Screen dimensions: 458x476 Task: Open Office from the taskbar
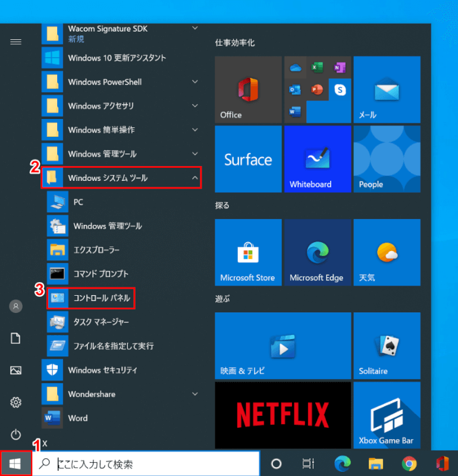(442, 464)
